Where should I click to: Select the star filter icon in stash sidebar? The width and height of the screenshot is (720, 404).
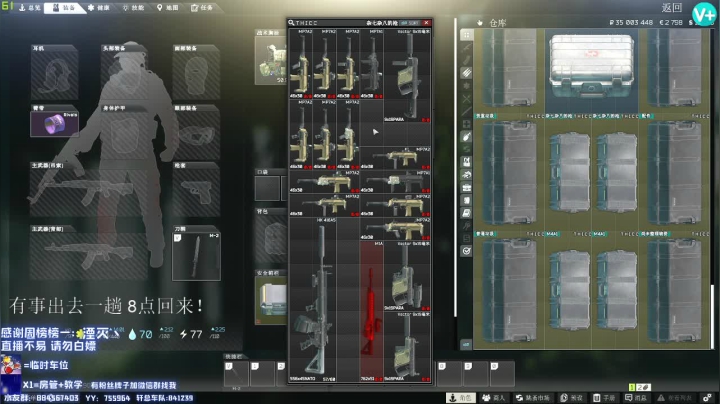pyautogui.click(x=467, y=85)
